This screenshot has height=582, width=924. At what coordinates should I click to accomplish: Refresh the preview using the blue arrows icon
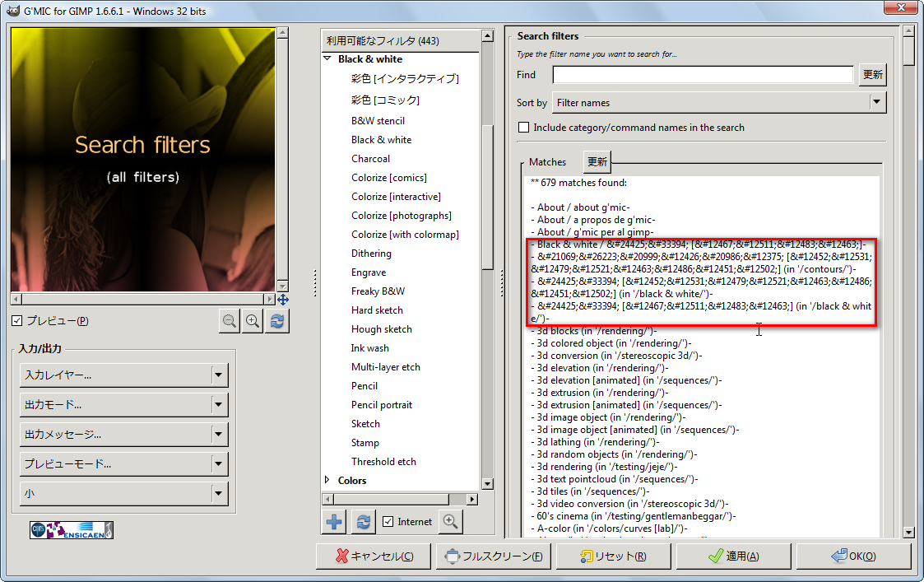pyautogui.click(x=277, y=321)
